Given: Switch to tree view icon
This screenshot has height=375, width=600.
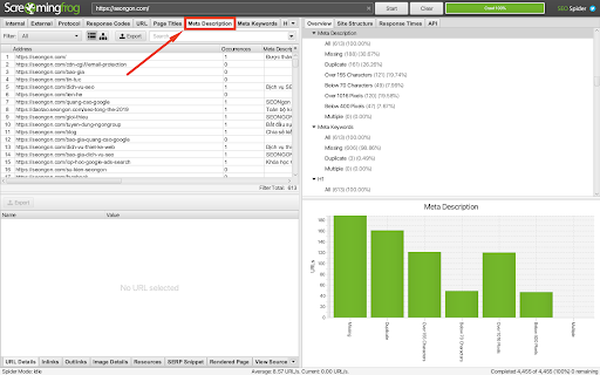Looking at the screenshot, I should click(x=103, y=36).
